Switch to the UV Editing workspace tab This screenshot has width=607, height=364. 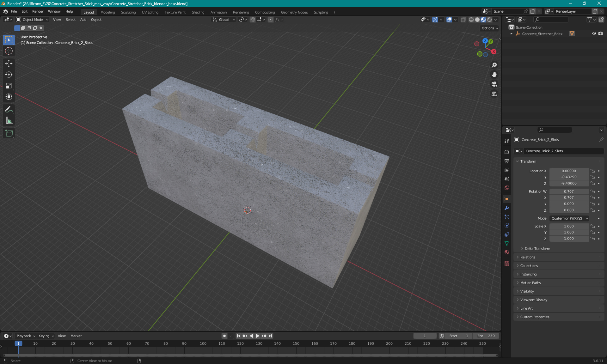pyautogui.click(x=150, y=12)
